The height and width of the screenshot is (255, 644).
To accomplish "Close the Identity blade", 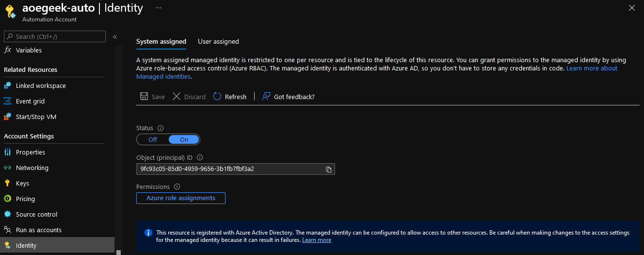I will [x=631, y=8].
